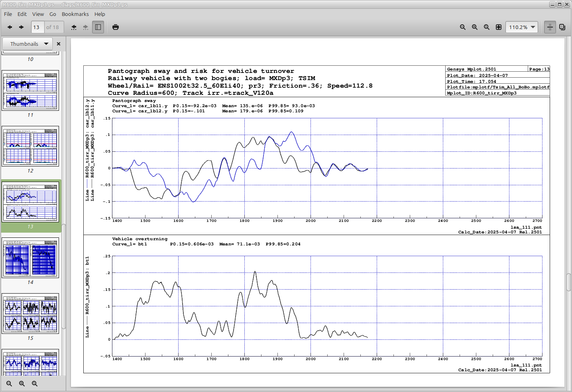Image resolution: width=572 pixels, height=392 pixels.
Task: Click the 'Plot_Date: 2025-04-07' text
Action: tap(478, 76)
